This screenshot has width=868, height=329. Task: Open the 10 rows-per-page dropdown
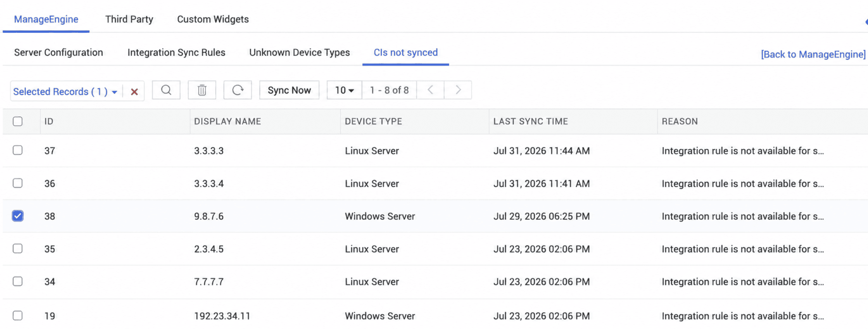tap(344, 90)
